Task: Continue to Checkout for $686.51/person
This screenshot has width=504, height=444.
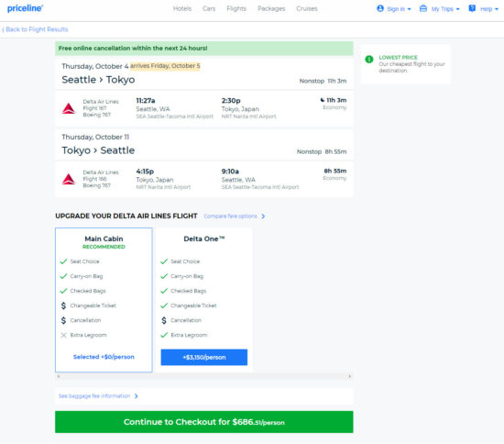Action: 204,422
